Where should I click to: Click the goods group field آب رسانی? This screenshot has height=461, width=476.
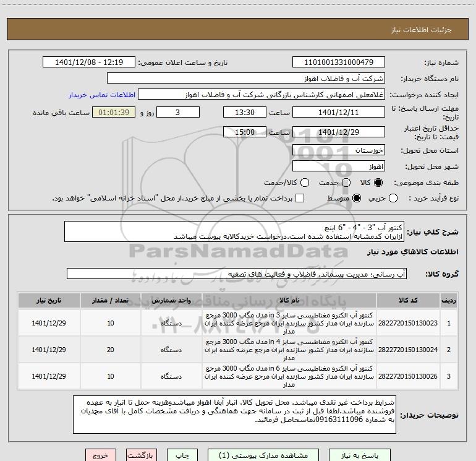[237, 274]
